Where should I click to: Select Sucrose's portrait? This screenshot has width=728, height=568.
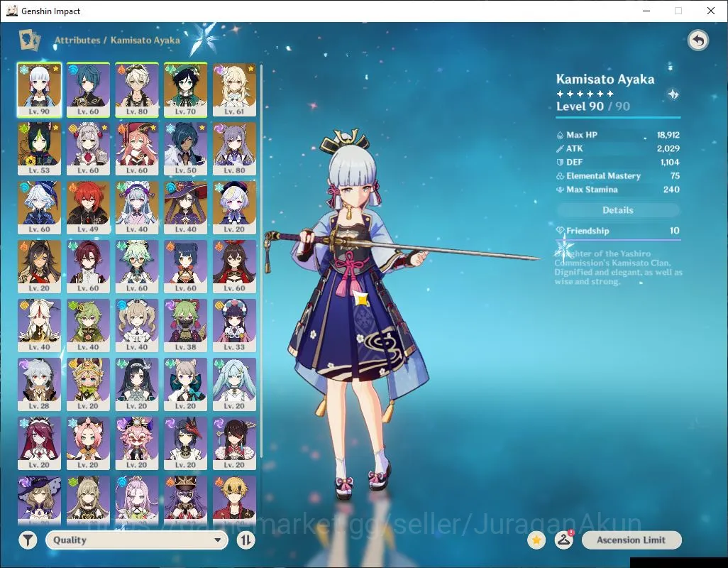coord(137,266)
